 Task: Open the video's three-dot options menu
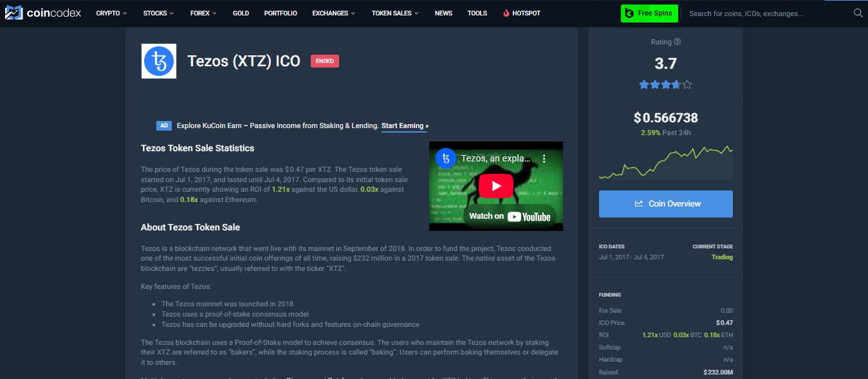pos(544,158)
